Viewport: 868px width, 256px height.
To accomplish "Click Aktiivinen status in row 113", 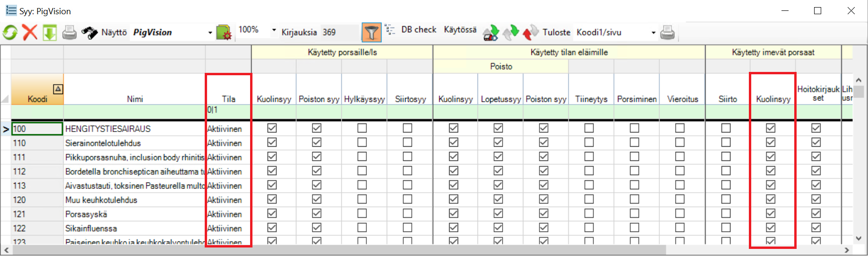I will tap(225, 185).
